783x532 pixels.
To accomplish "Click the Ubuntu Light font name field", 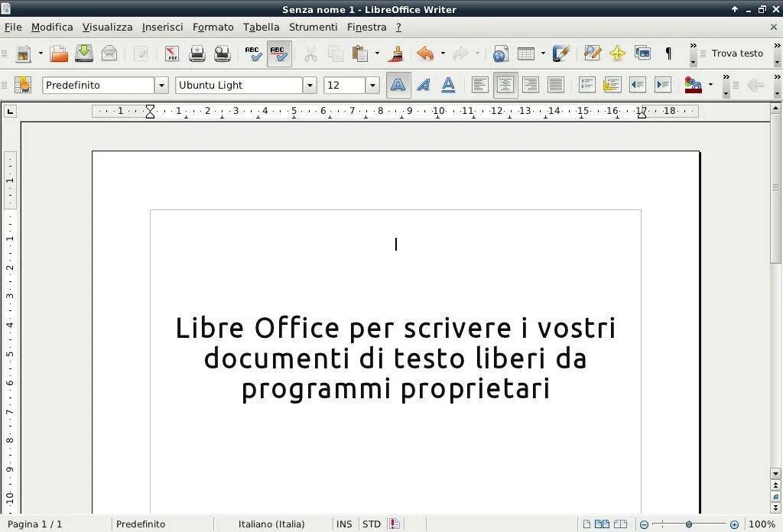I will coord(239,86).
